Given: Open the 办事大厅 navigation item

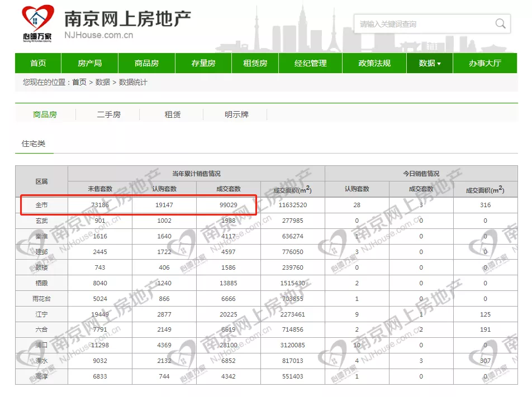Looking at the screenshot, I should [x=485, y=63].
